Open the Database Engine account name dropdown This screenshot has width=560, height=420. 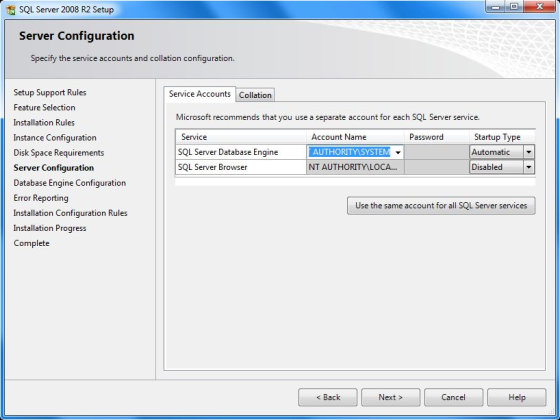(x=398, y=152)
